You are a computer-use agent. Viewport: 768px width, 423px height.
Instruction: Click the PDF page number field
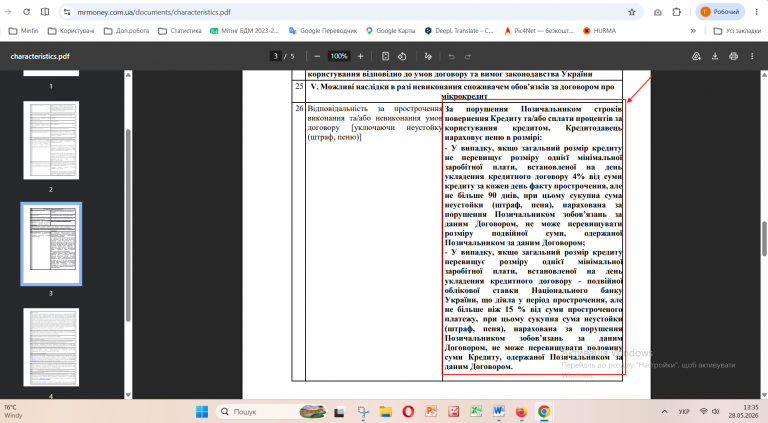coord(276,56)
